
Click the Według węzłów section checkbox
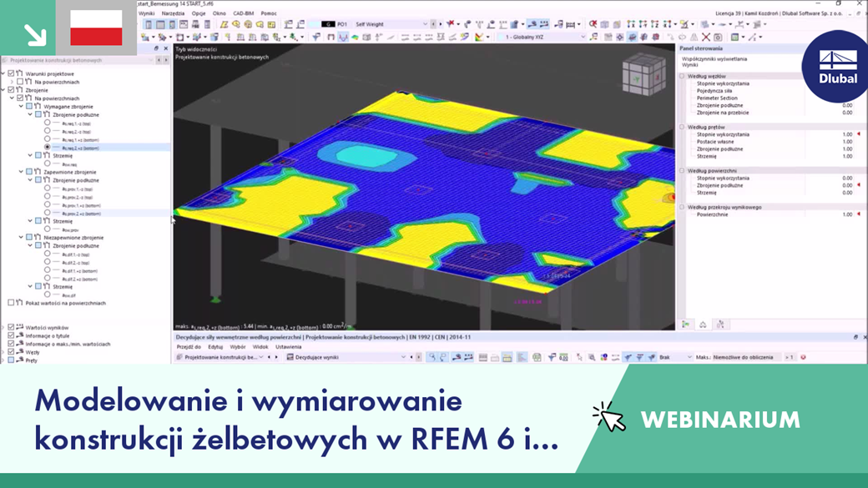(682, 77)
